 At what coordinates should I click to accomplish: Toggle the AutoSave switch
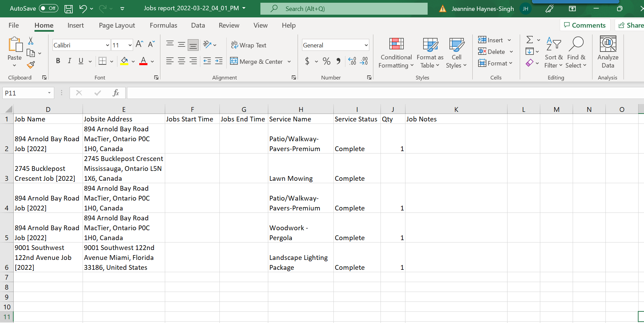[x=48, y=9]
